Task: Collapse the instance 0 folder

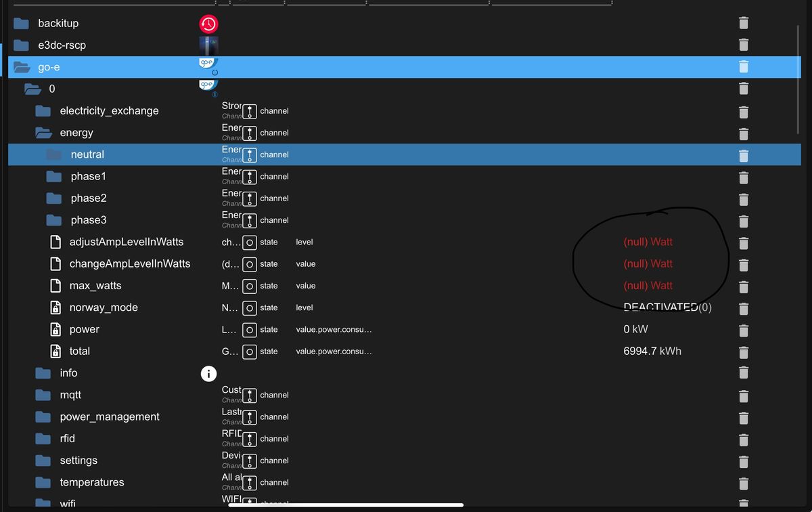Action: (32, 89)
